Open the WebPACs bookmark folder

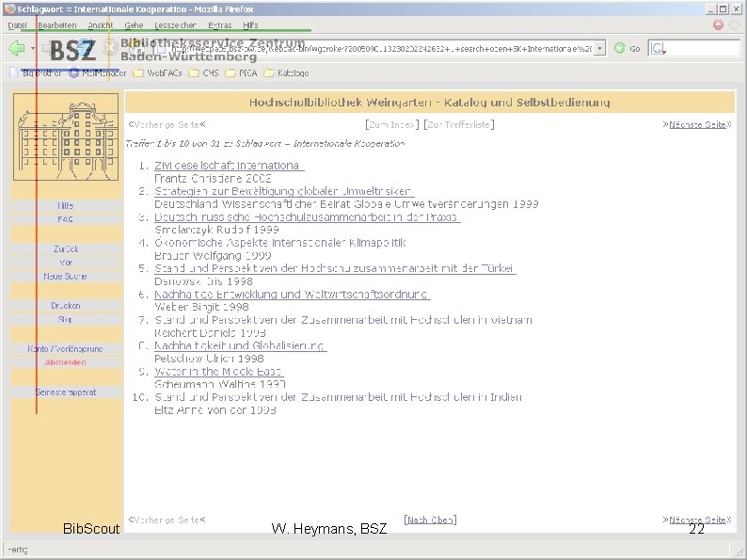[157, 72]
